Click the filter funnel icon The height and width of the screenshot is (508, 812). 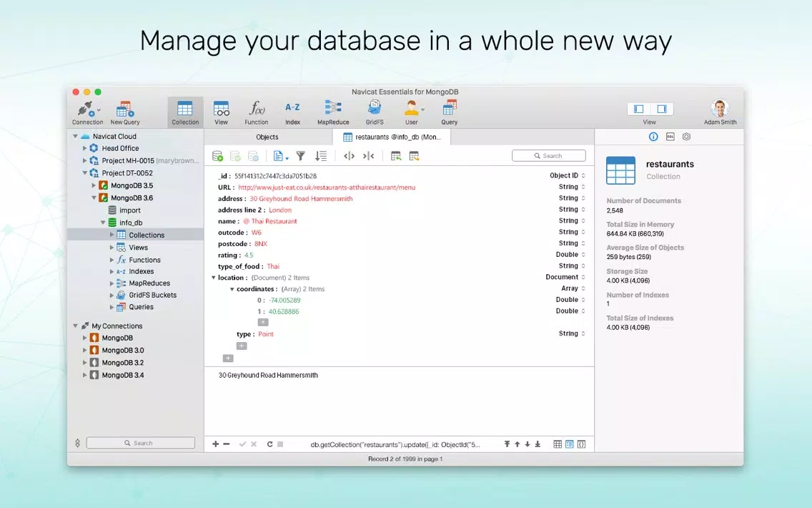(x=300, y=156)
